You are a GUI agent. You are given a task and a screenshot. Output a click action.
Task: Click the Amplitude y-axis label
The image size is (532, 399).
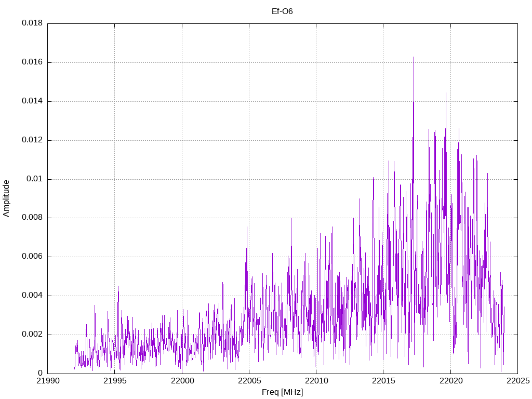click(x=6, y=198)
